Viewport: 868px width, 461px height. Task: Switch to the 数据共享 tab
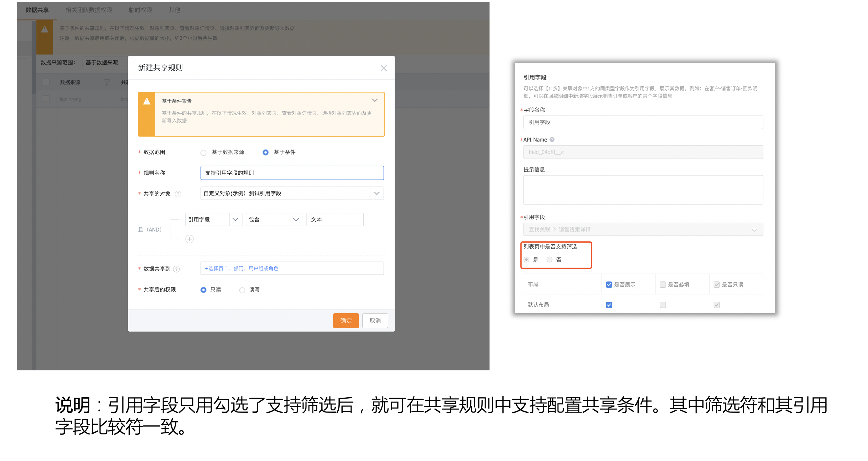pyautogui.click(x=37, y=10)
